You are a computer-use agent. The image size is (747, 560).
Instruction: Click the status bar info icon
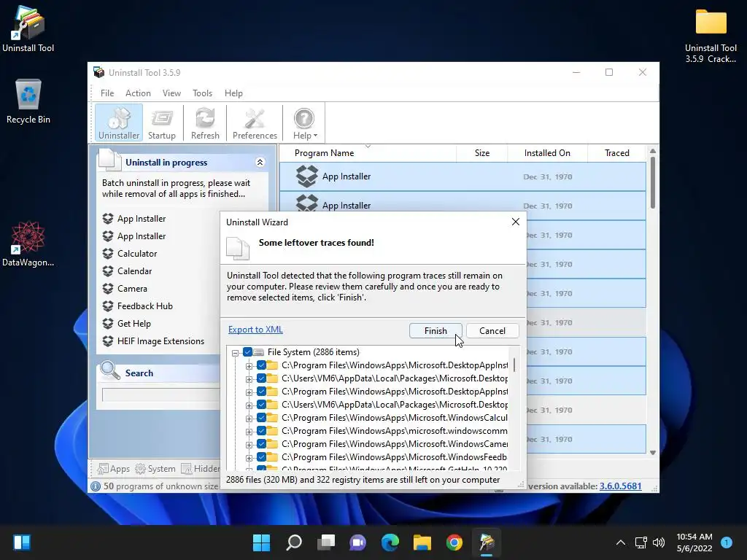tap(96, 486)
